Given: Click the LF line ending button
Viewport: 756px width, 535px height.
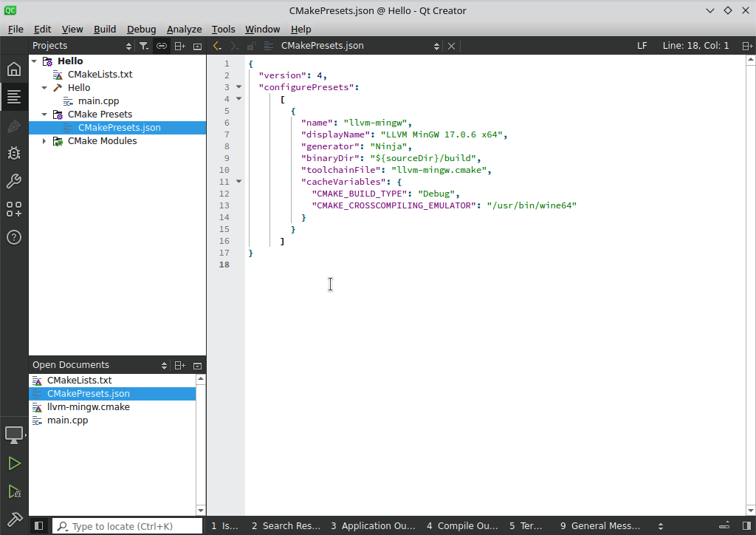Looking at the screenshot, I should 642,46.
